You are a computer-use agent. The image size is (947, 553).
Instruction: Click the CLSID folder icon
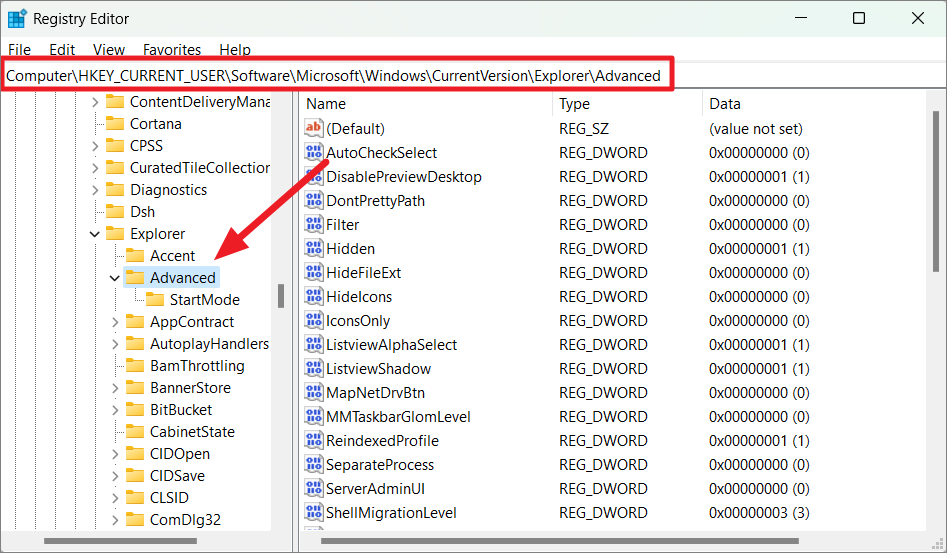click(135, 497)
